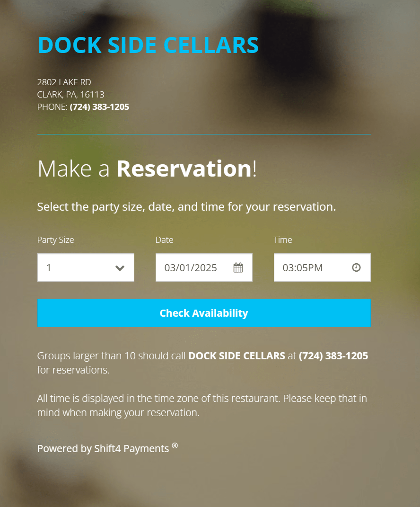
Task: Click the time value 03:05PM
Action: coord(303,268)
